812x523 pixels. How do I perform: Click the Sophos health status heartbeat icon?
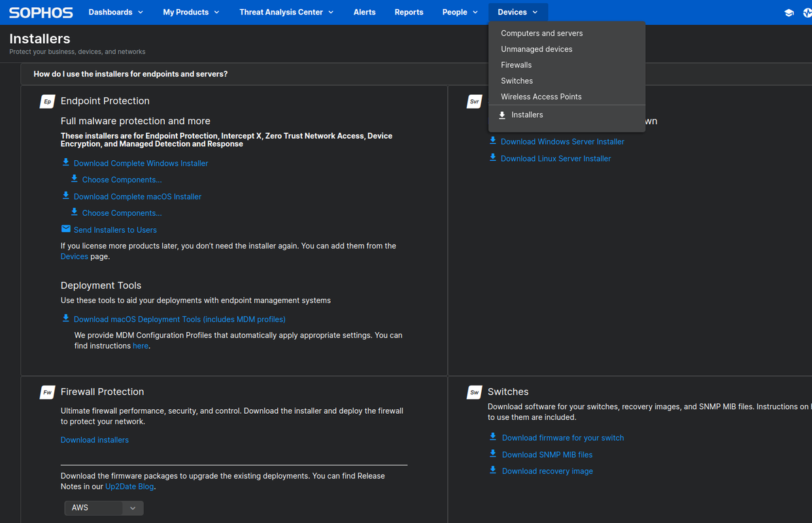tap(808, 12)
